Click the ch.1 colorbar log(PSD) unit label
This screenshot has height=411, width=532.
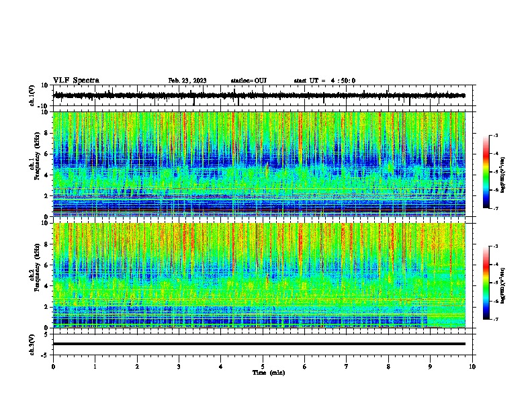tap(503, 175)
